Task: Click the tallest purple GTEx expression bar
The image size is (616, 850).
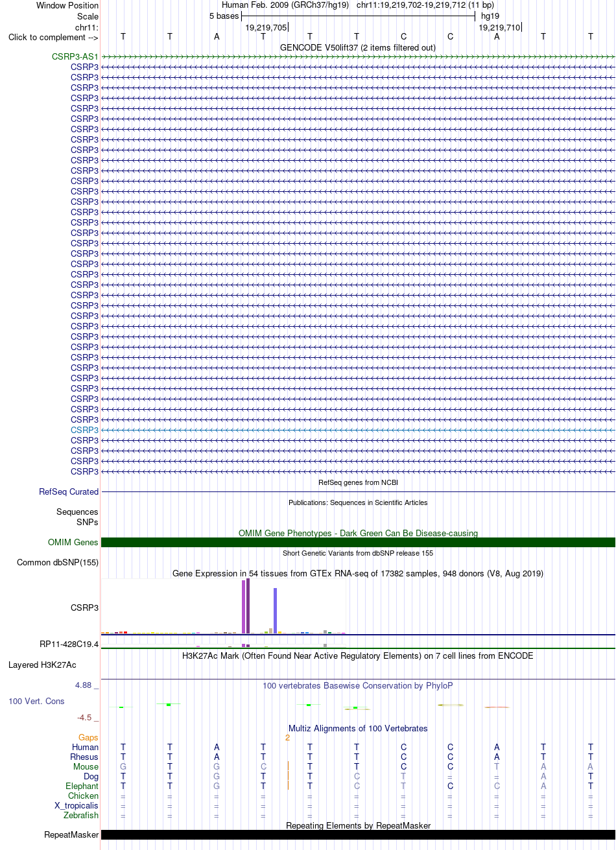Action: coord(248,606)
